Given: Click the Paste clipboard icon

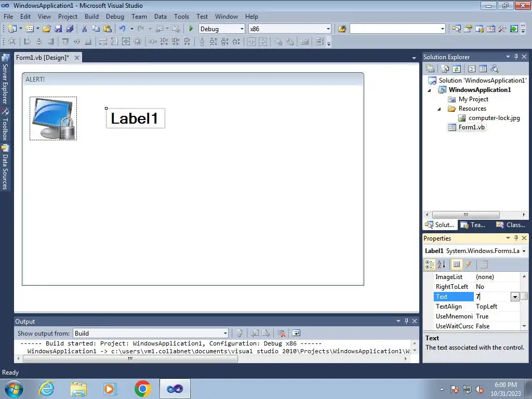Looking at the screenshot, I should click(x=108, y=29).
